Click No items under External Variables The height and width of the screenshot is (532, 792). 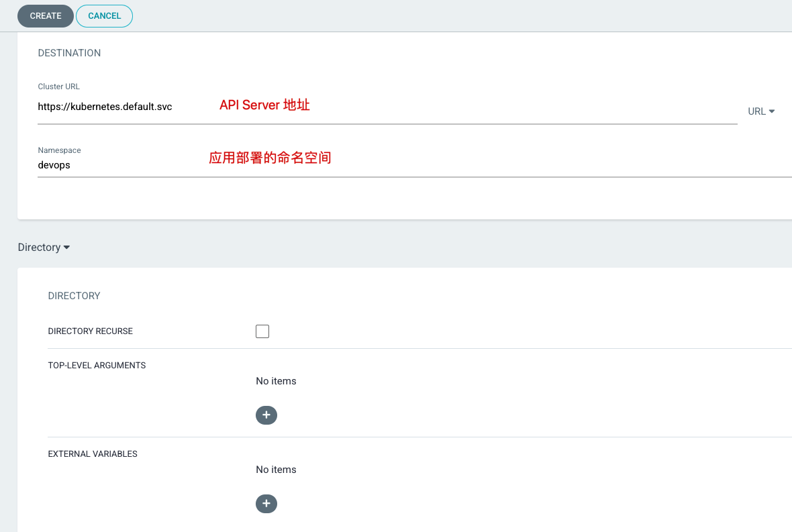[x=276, y=470]
